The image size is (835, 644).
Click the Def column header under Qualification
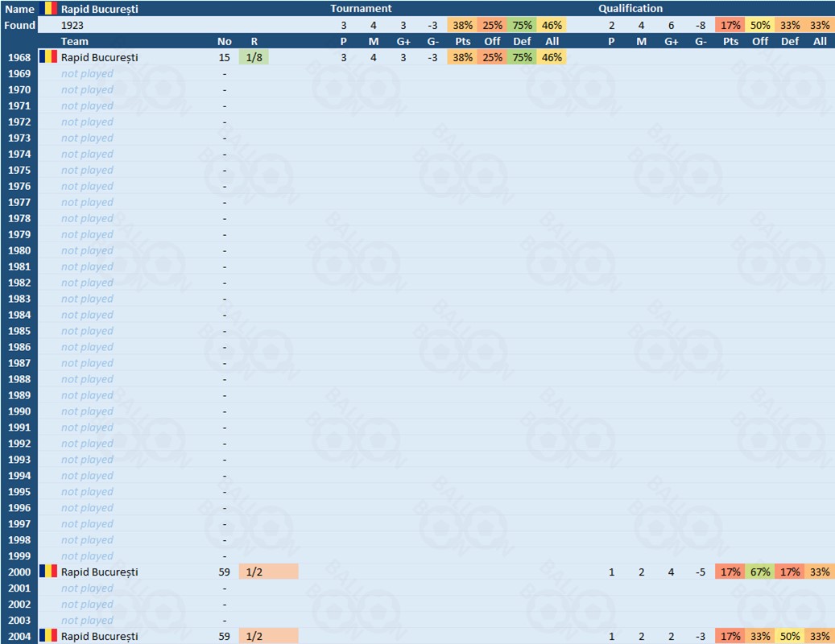pyautogui.click(x=790, y=41)
